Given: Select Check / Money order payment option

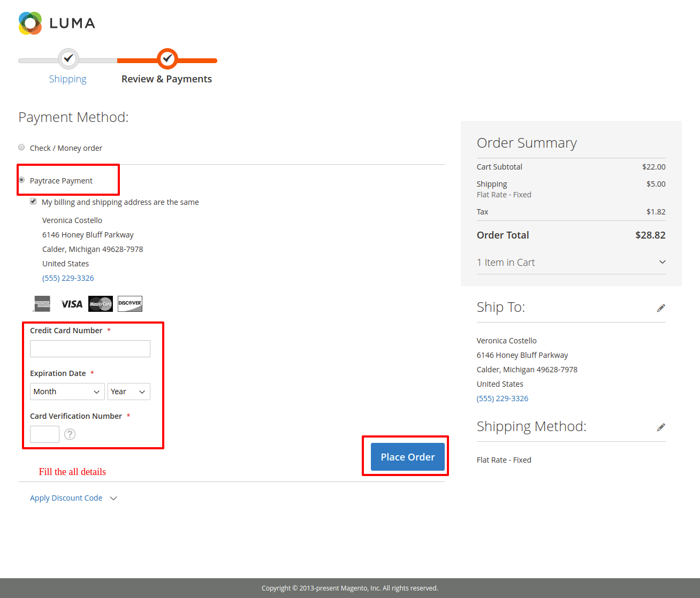Looking at the screenshot, I should 21,148.
